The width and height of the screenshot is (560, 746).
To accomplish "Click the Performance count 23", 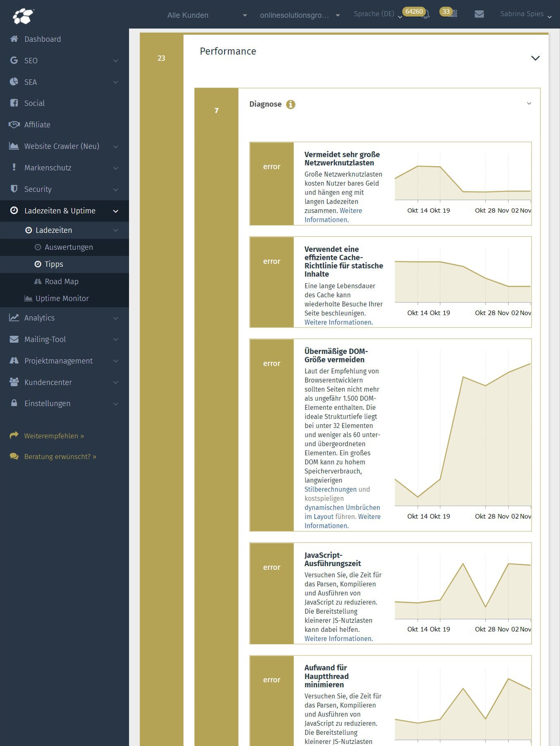I will tap(161, 58).
